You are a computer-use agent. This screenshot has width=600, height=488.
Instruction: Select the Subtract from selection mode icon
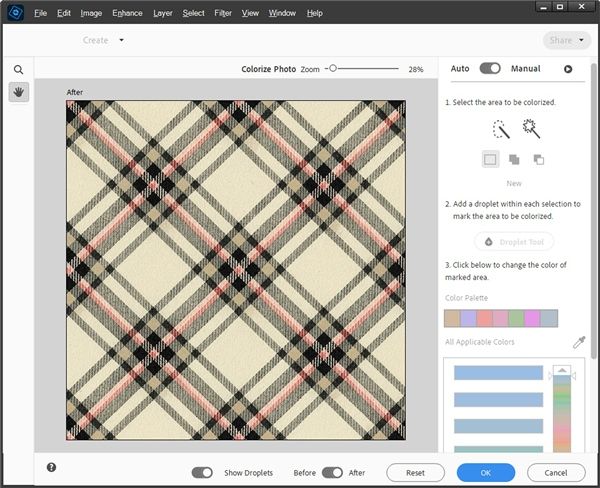click(538, 159)
